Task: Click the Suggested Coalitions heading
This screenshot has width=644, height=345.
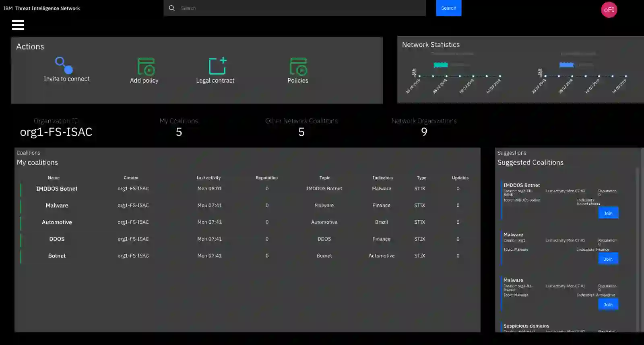Action: (530, 162)
